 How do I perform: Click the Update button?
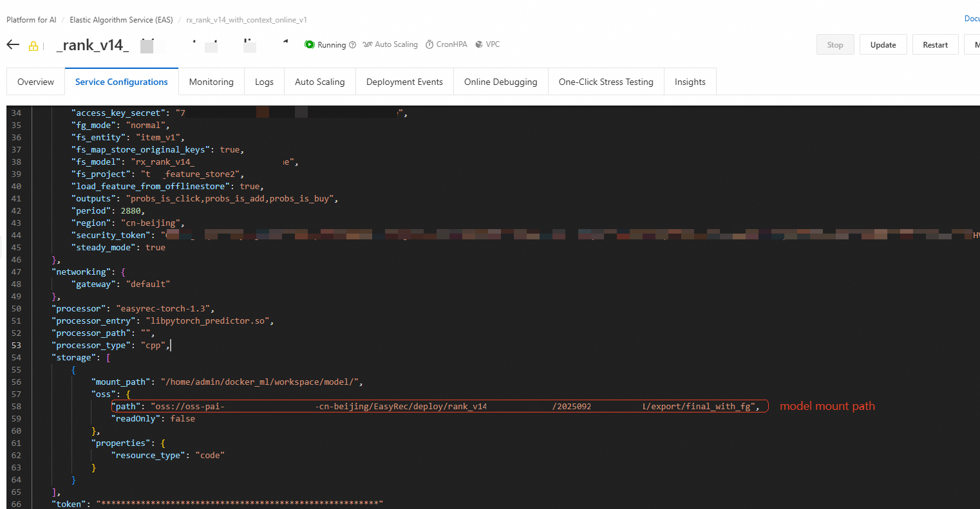[883, 45]
